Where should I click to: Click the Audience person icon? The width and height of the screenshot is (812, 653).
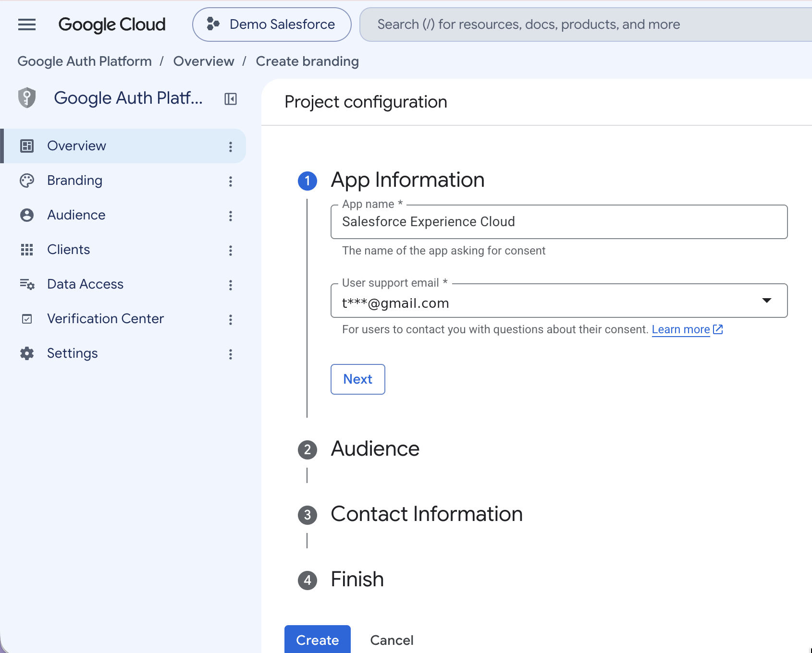pos(27,215)
